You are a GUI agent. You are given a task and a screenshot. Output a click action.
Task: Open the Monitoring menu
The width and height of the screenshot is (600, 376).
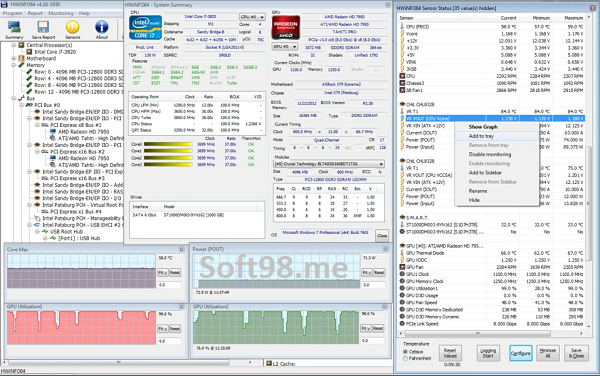(x=60, y=13)
